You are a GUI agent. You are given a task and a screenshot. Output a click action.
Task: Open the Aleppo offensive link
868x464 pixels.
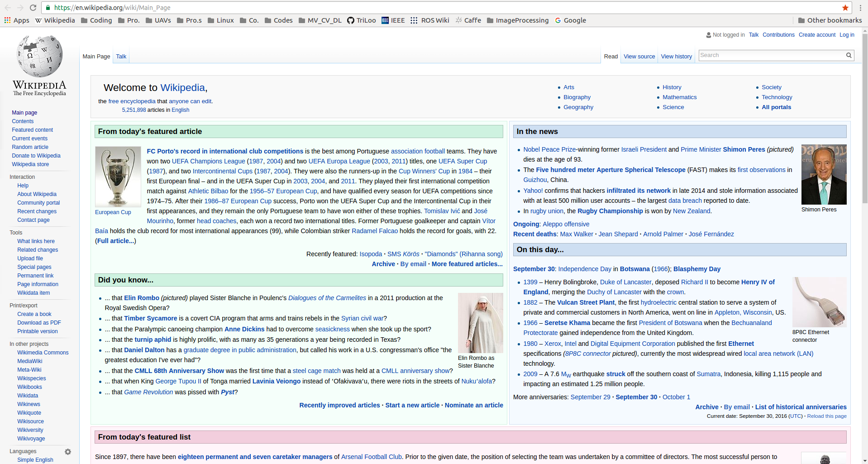pyautogui.click(x=566, y=224)
